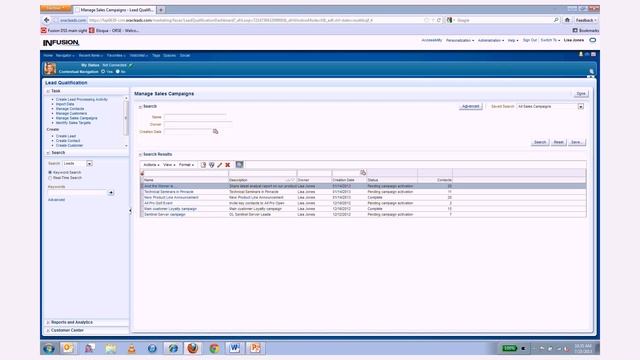Open the Personalization menu
640x360 pixels.
tap(460, 40)
